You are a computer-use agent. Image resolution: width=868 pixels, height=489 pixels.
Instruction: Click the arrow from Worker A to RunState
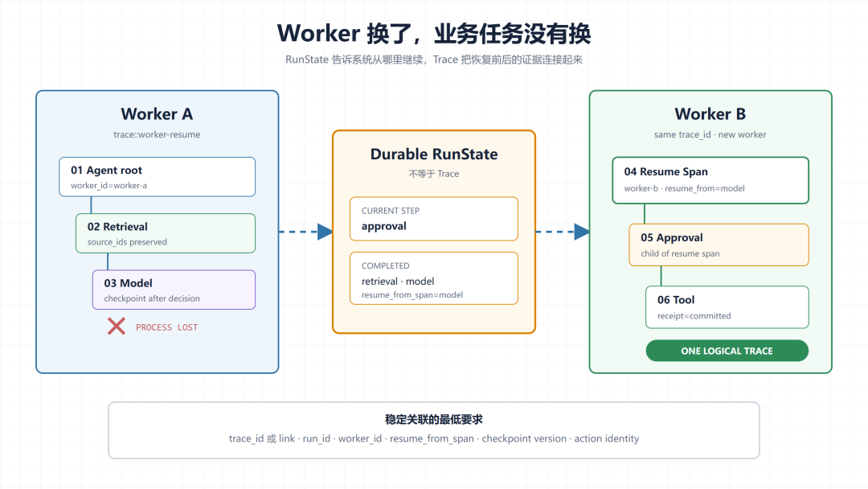point(305,232)
